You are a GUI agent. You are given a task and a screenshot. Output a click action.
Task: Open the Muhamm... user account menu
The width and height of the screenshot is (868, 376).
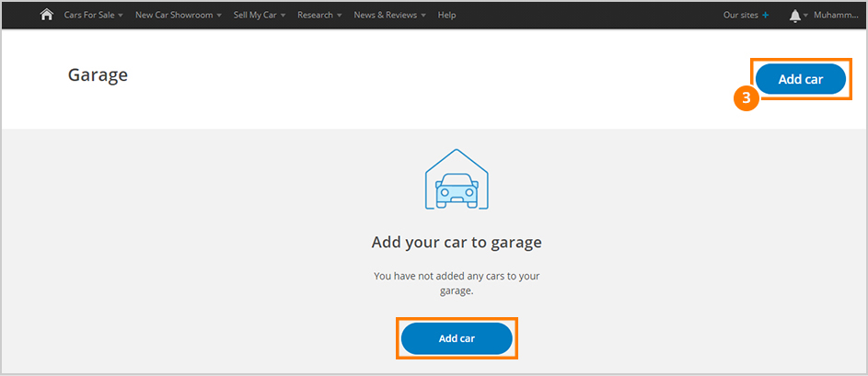(836, 16)
